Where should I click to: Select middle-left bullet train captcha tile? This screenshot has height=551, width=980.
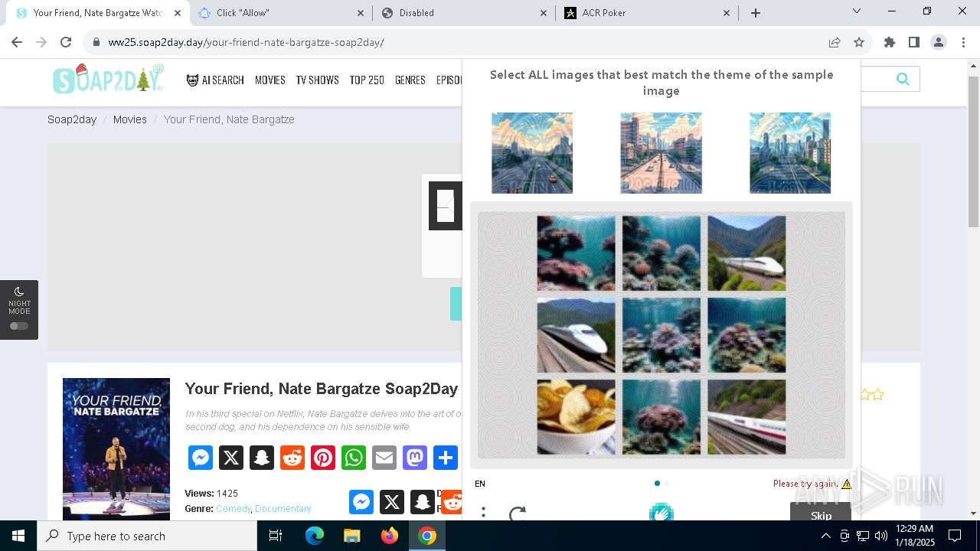tap(576, 335)
